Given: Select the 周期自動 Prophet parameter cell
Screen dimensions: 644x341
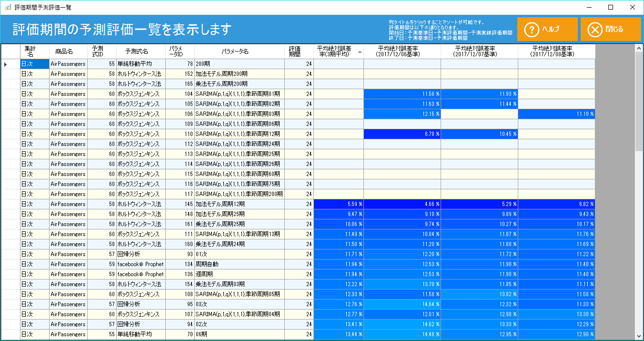Looking at the screenshot, I should pyautogui.click(x=240, y=264).
